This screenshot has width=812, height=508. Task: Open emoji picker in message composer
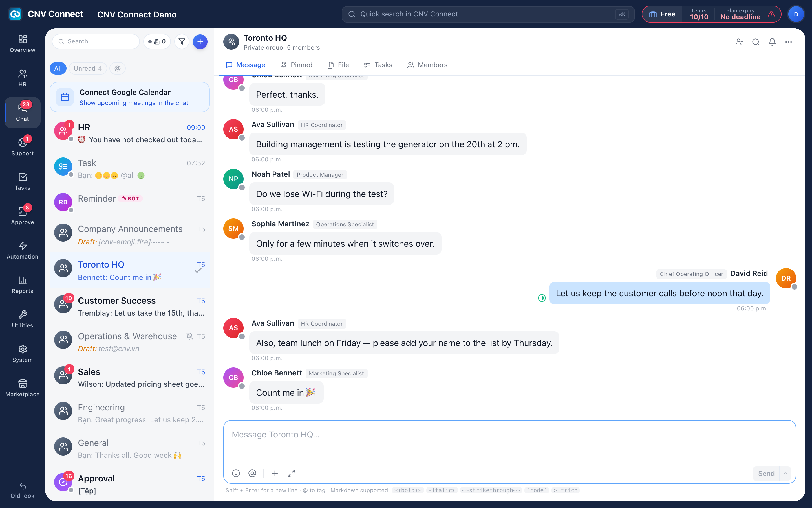click(x=236, y=473)
